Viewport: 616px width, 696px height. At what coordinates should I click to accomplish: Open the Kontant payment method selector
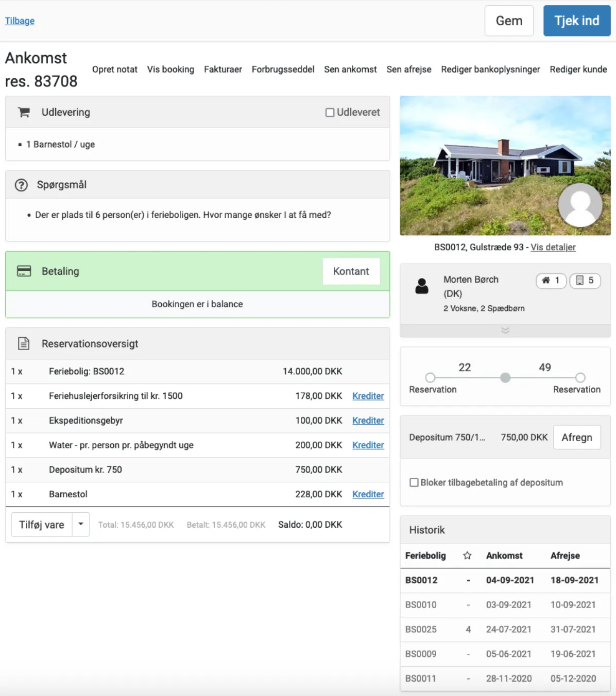tap(351, 271)
